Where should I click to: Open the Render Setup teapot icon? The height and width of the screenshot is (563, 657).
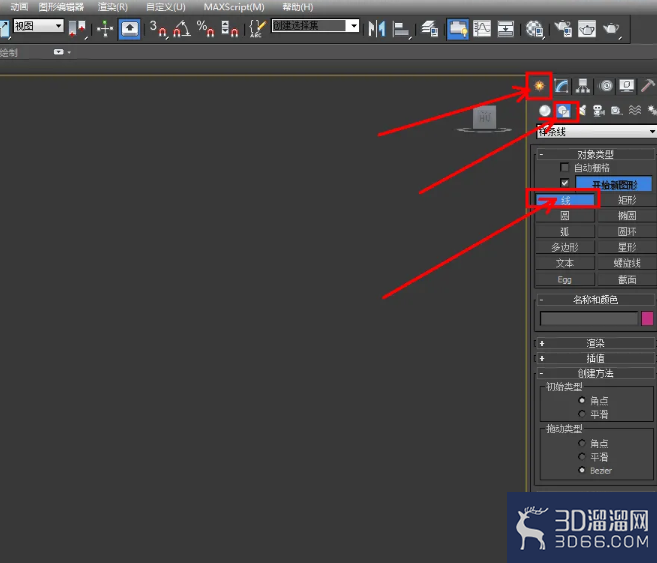pos(563,29)
